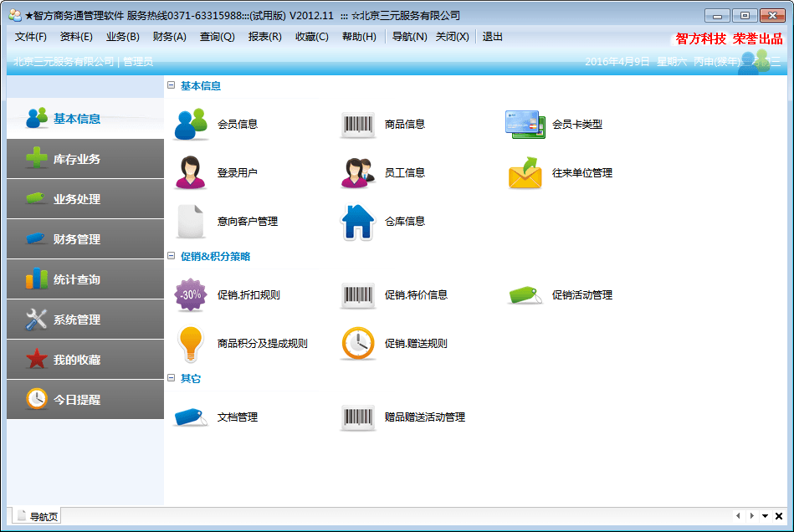Open the 会员信息 member info icon
Image resolution: width=794 pixels, height=532 pixels.
tap(192, 125)
